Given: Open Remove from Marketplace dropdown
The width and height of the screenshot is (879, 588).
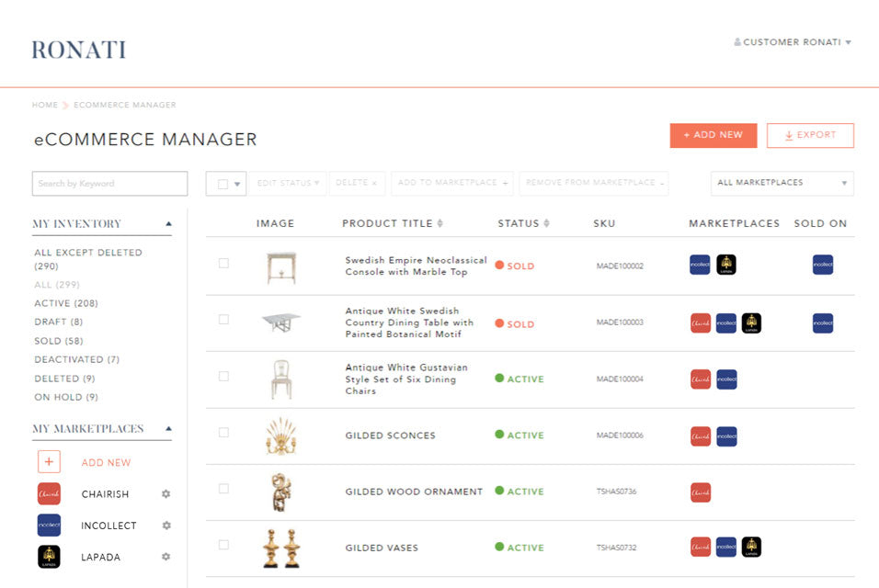Looking at the screenshot, I should (x=594, y=183).
